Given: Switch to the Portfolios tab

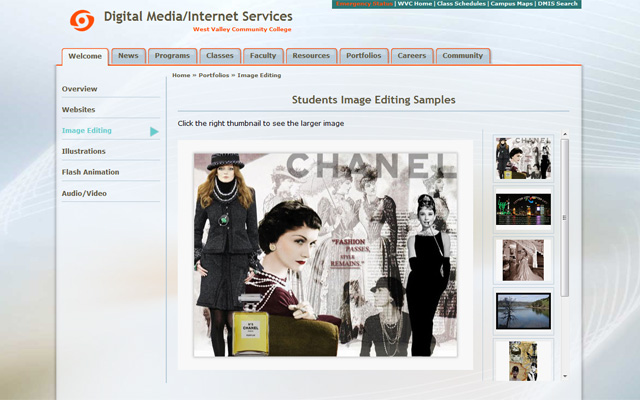Looking at the screenshot, I should coord(364,56).
